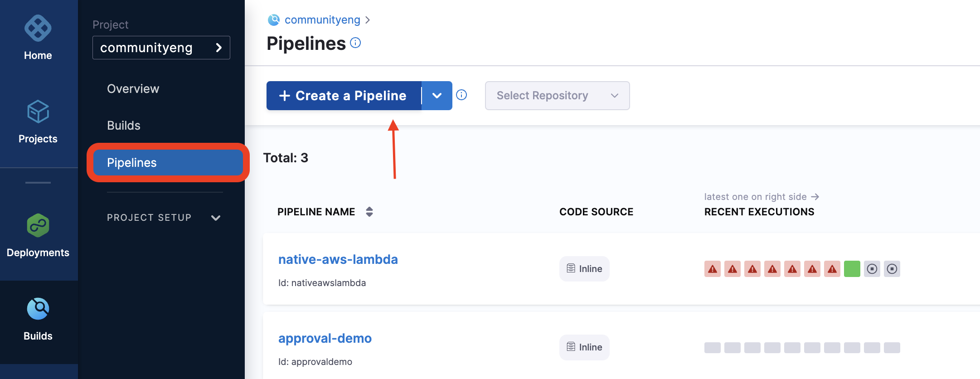Click the last aborted execution icon for native-aws-lambda

[892, 269]
